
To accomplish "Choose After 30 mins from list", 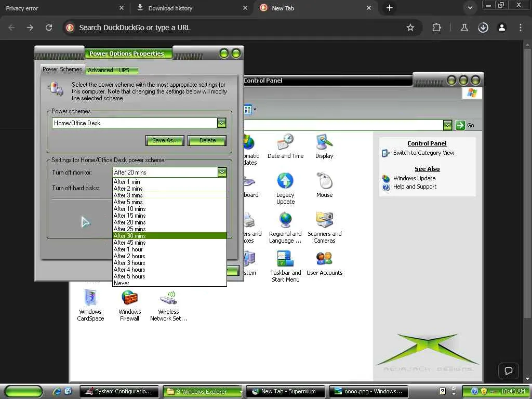I will (169, 236).
